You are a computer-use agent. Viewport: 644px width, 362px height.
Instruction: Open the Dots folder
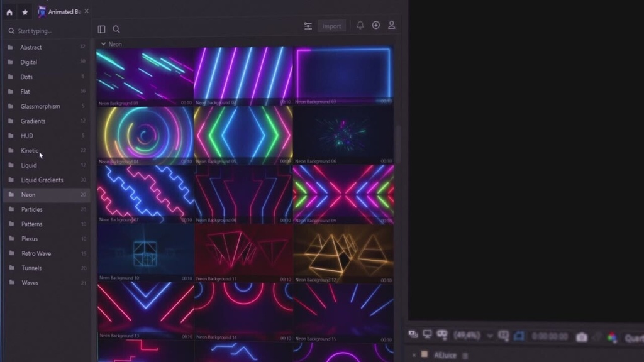tap(47, 77)
